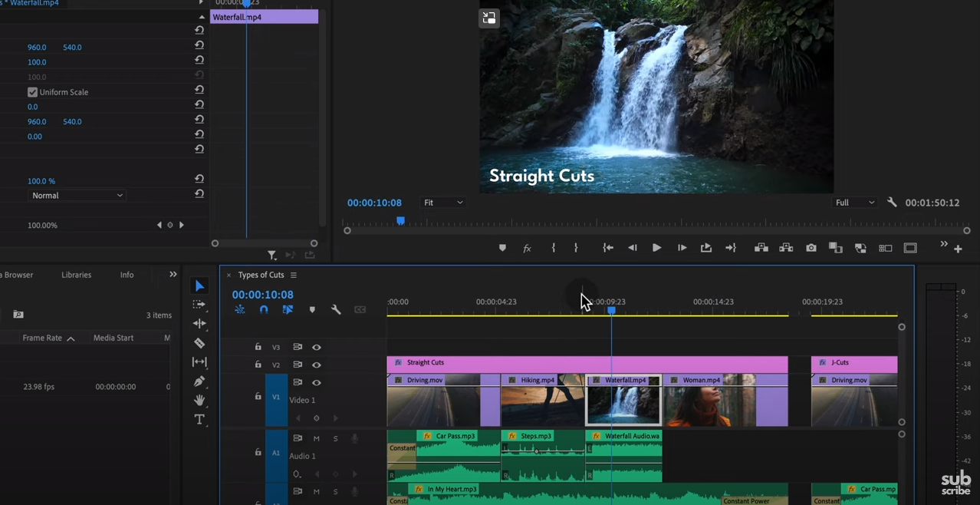Reset the Uniform Scale parameter
The width and height of the screenshot is (980, 505).
[199, 91]
